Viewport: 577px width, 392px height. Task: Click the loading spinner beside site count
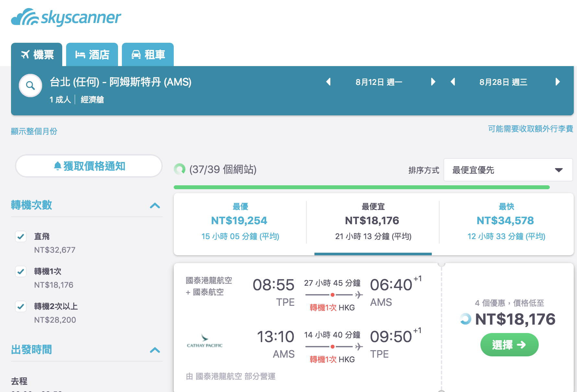180,169
